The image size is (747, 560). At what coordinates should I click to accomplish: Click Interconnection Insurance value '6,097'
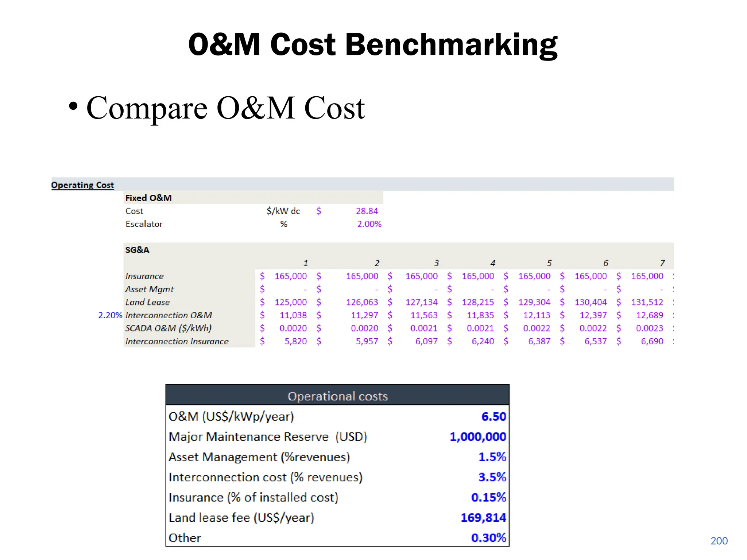(x=426, y=341)
